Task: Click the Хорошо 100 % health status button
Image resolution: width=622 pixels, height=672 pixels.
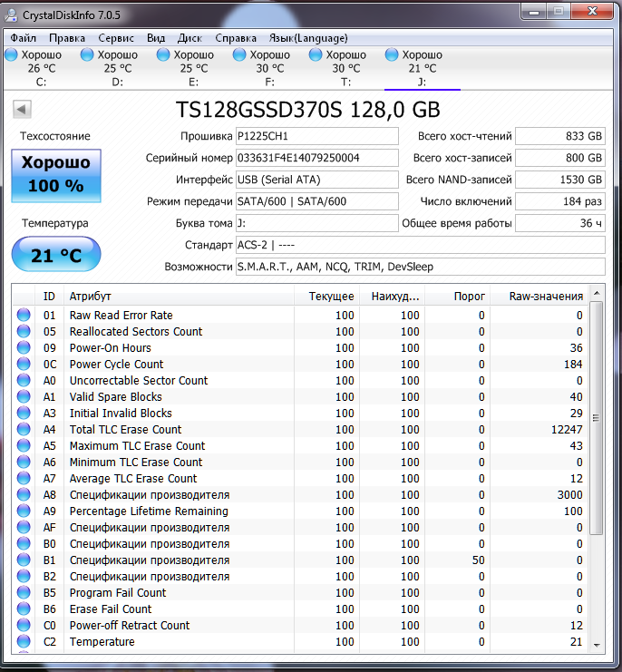Action: pos(56,176)
